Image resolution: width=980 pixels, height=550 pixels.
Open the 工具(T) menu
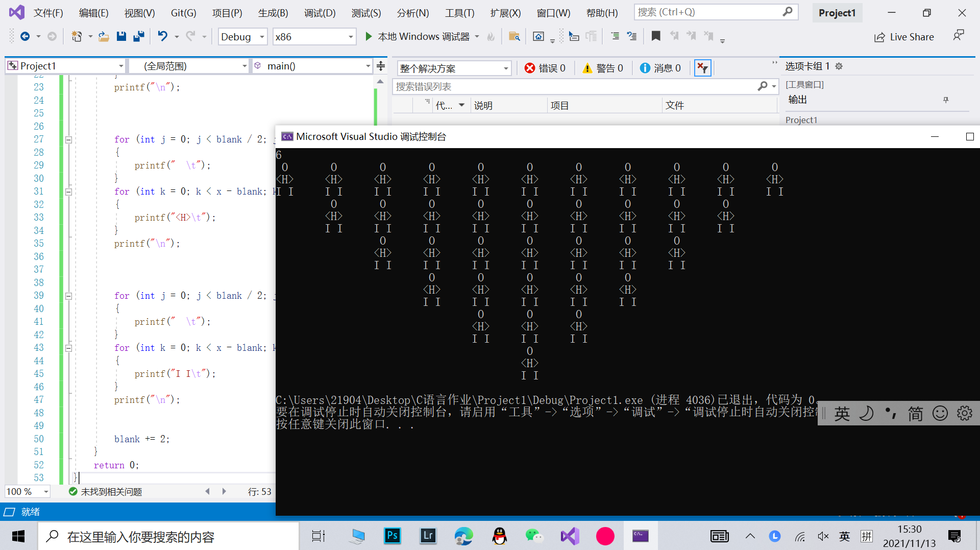pyautogui.click(x=459, y=13)
